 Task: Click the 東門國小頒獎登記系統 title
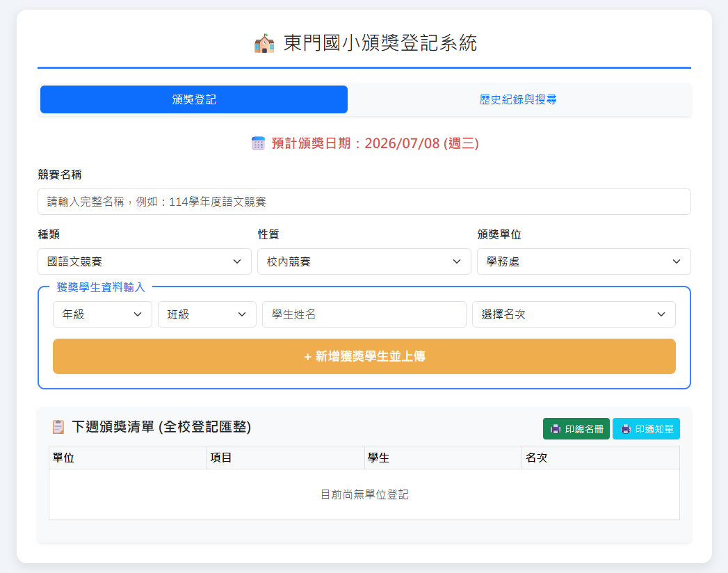click(380, 43)
